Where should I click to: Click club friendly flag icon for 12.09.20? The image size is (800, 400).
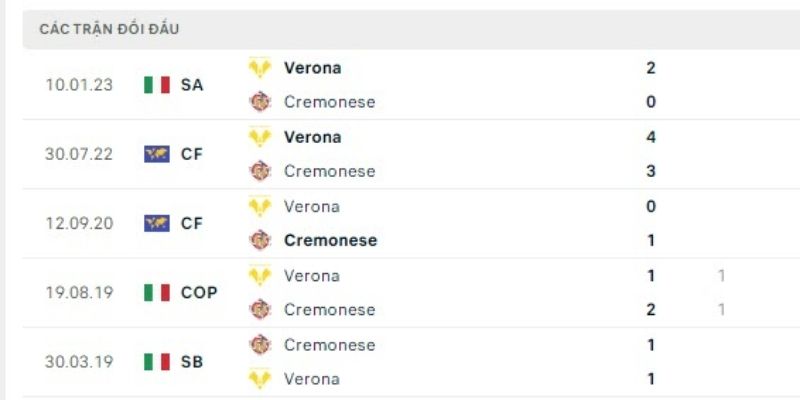(x=157, y=223)
